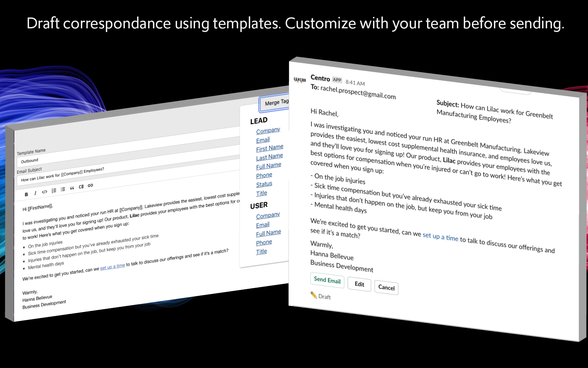The image size is (588, 368).
Task: Click inside the template body at the Hi [[FirstName]] greeting
Action: [x=37, y=208]
